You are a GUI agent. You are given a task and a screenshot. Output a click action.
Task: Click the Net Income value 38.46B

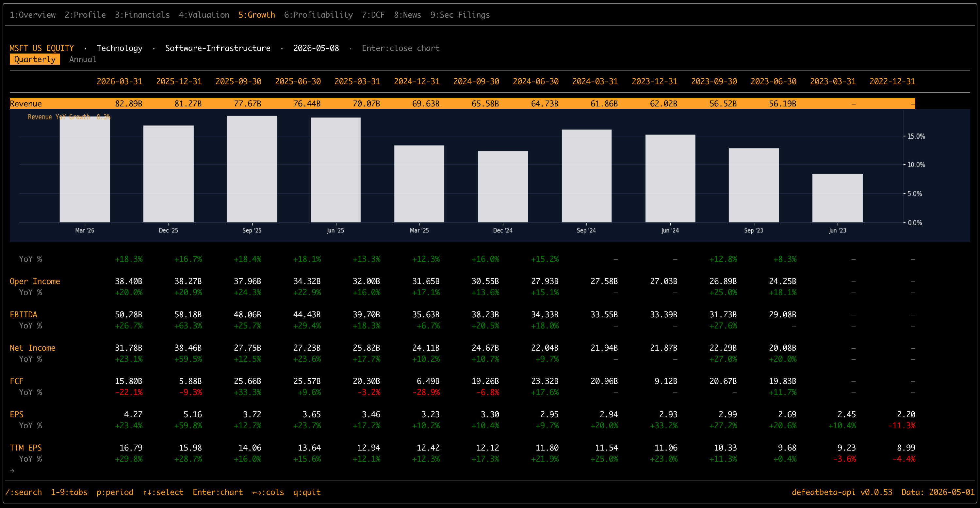(x=188, y=348)
